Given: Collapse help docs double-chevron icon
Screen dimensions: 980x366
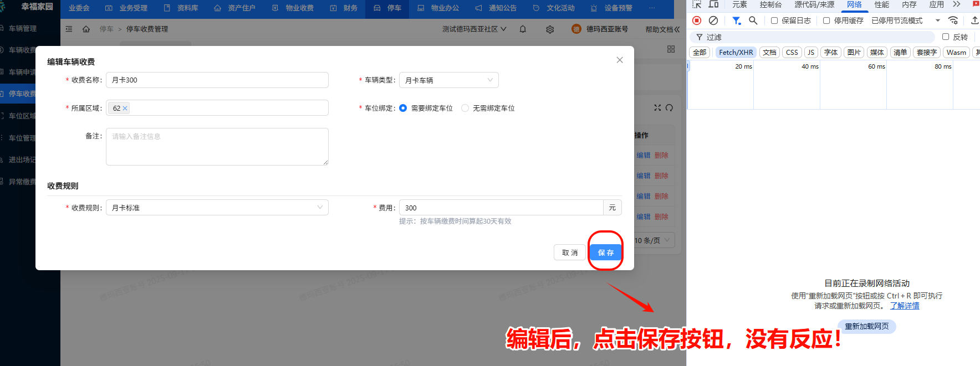Looking at the screenshot, I should [677, 29].
